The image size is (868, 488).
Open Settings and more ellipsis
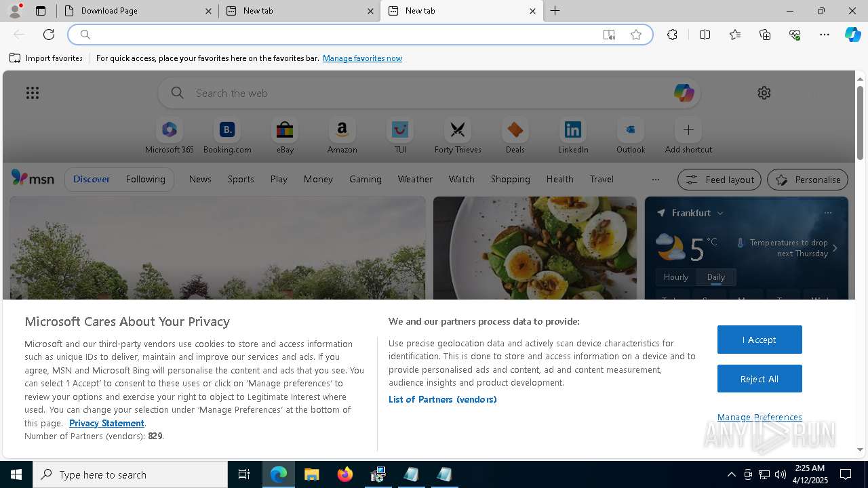point(825,35)
